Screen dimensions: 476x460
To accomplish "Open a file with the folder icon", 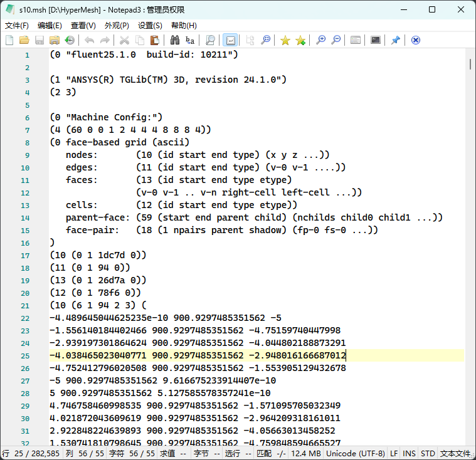I will tap(24, 40).
